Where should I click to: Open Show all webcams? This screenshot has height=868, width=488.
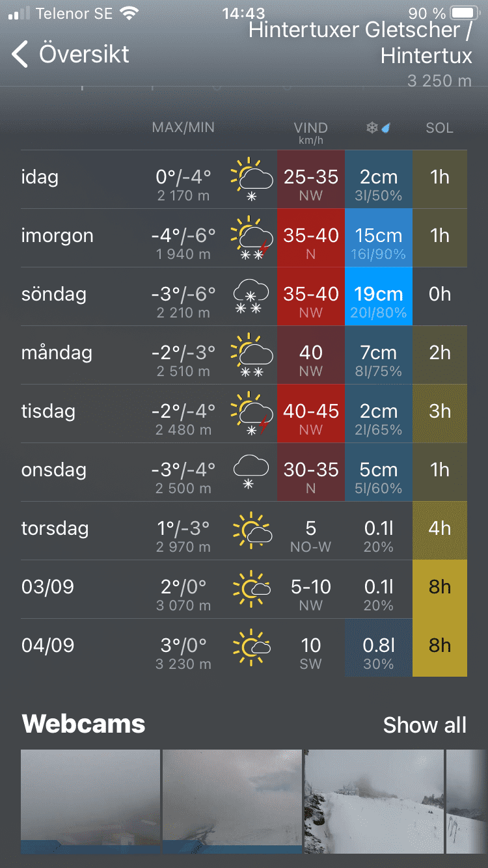424,725
